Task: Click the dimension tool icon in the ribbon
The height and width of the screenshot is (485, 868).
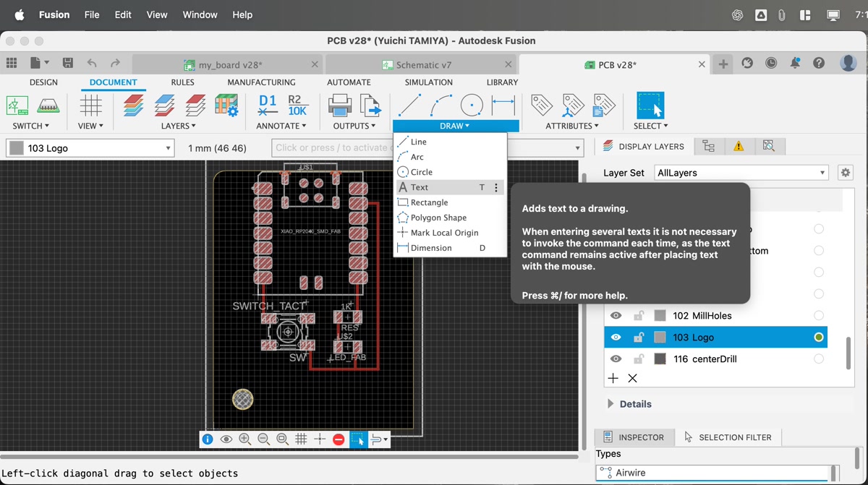Action: click(503, 106)
